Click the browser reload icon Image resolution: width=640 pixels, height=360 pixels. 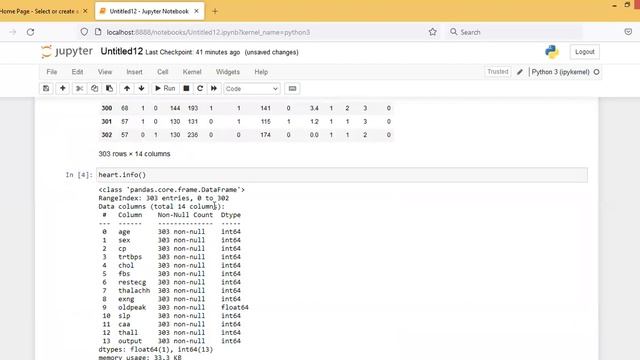(31, 32)
